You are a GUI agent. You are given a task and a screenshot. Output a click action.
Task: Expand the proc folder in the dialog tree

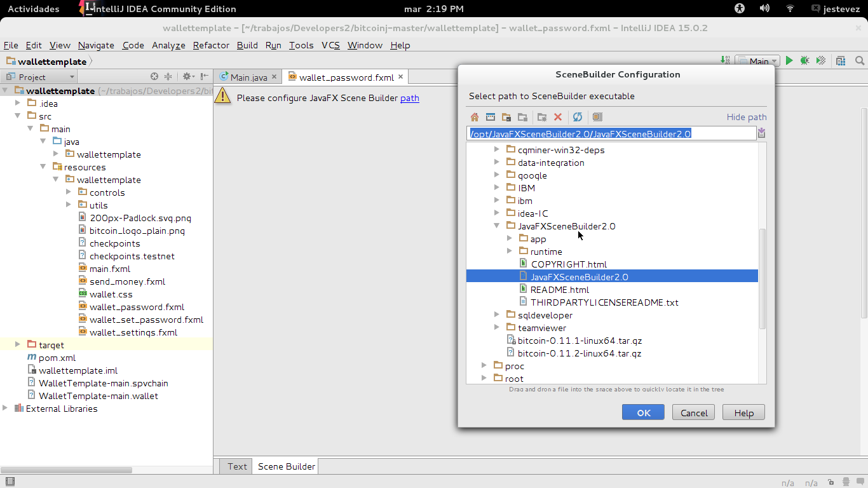click(x=484, y=366)
